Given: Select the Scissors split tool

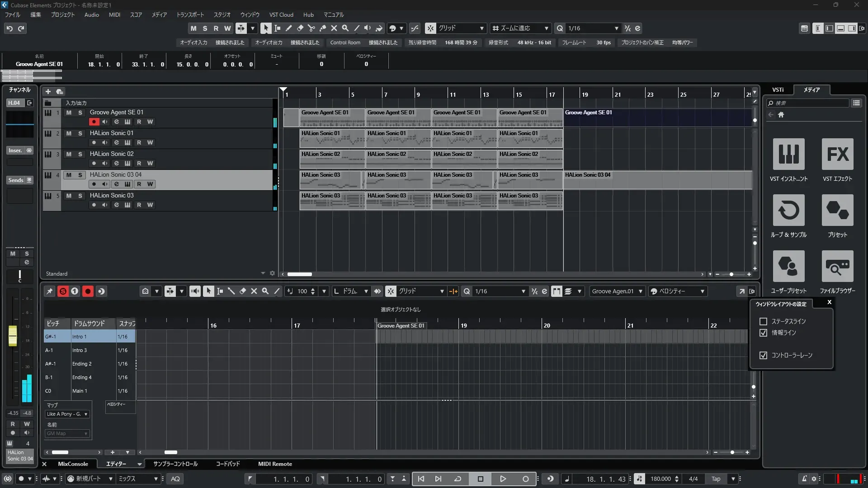Looking at the screenshot, I should (x=311, y=28).
